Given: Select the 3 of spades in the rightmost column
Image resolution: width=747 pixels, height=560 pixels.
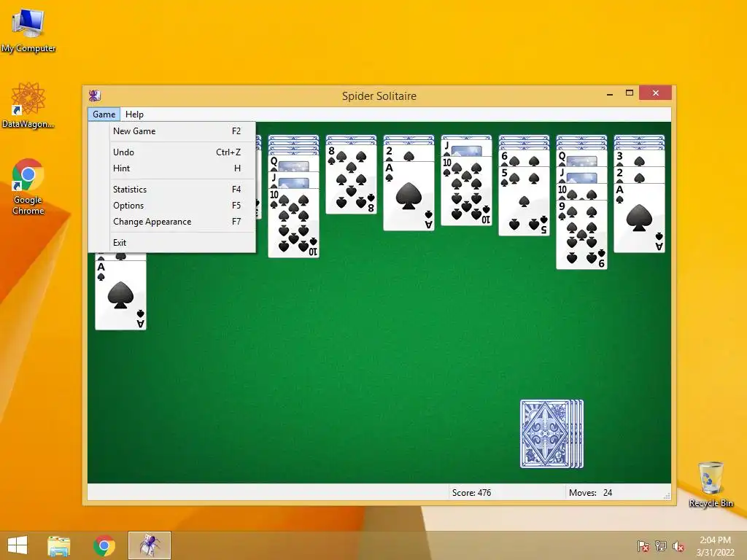Looking at the screenshot, I should coord(639,158).
